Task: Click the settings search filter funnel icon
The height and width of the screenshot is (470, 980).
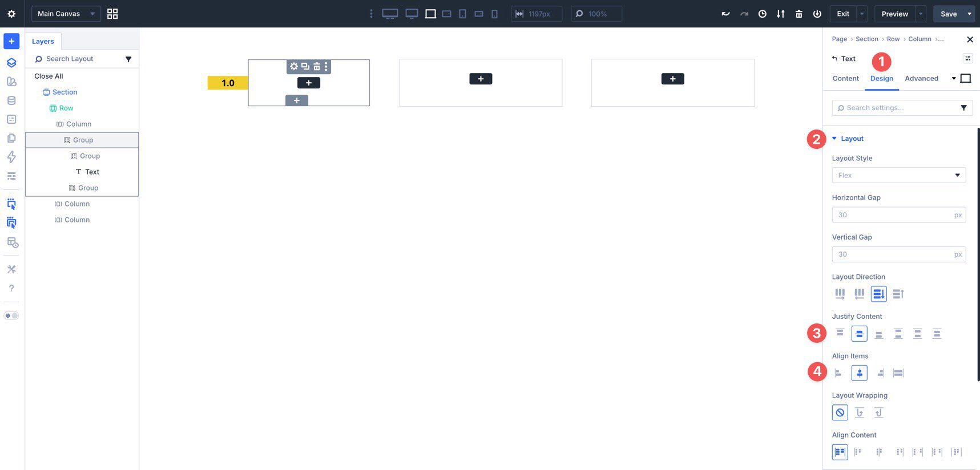Action: [x=963, y=108]
